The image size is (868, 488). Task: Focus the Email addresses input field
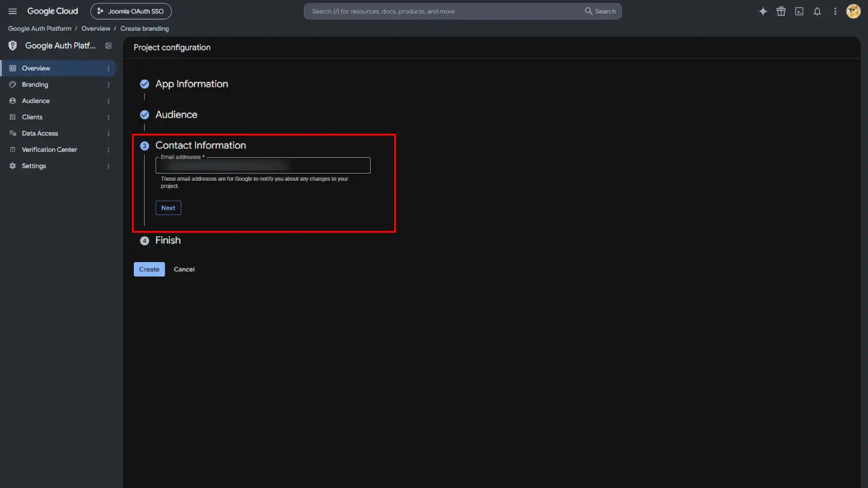point(263,166)
